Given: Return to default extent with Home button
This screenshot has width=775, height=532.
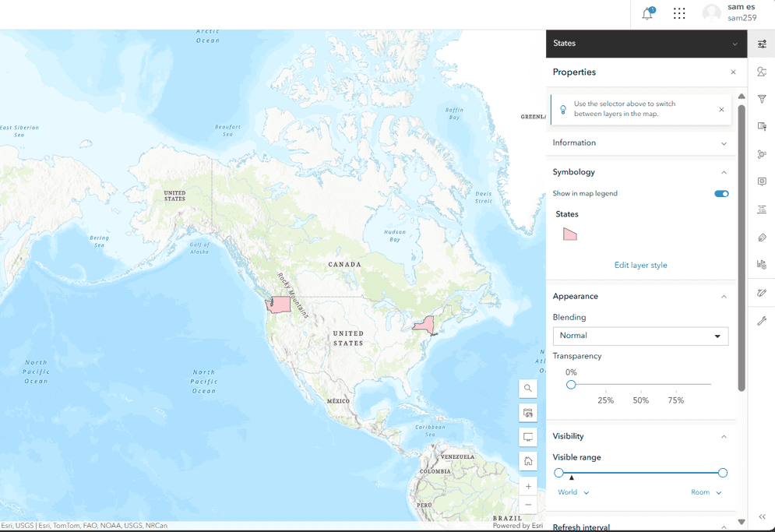Looking at the screenshot, I should (528, 461).
